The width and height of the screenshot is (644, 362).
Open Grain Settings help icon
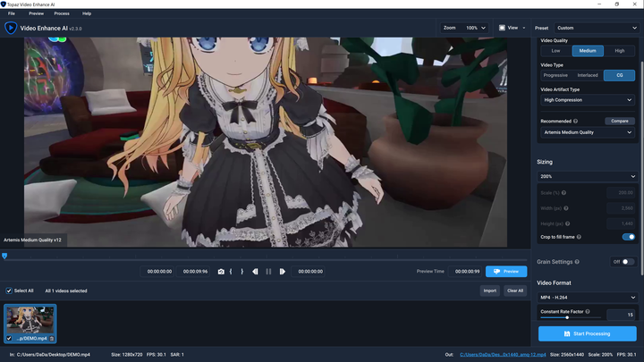click(x=577, y=262)
